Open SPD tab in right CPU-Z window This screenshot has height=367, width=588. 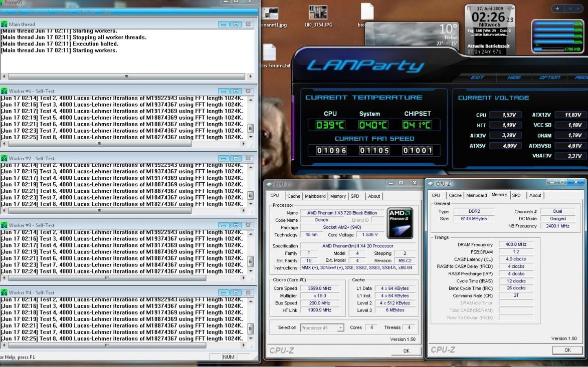(516, 195)
